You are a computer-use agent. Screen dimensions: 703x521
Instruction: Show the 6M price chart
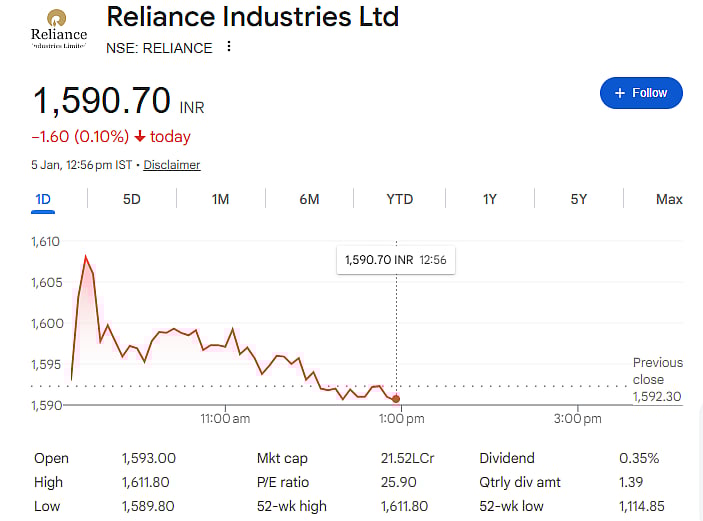tap(309, 199)
